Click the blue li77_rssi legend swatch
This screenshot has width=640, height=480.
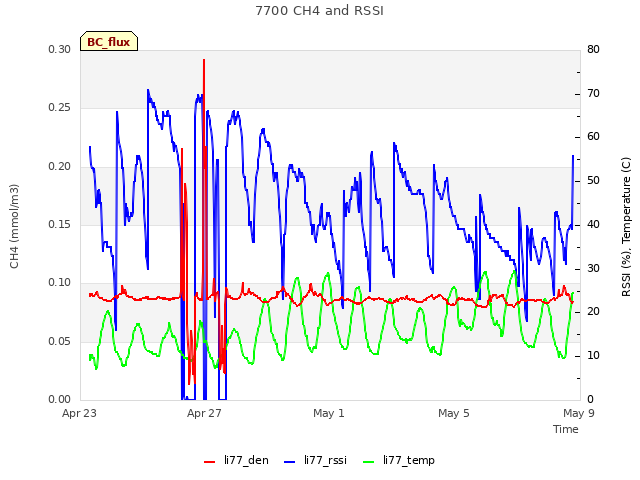click(289, 462)
